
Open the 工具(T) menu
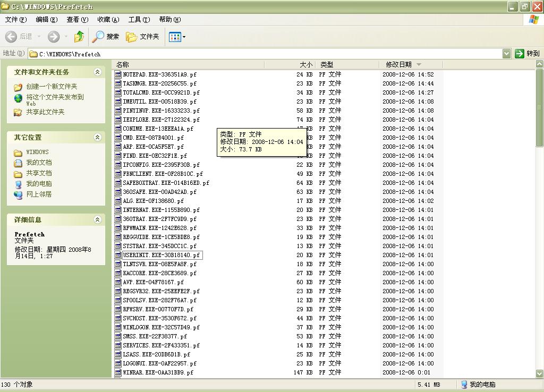click(139, 20)
